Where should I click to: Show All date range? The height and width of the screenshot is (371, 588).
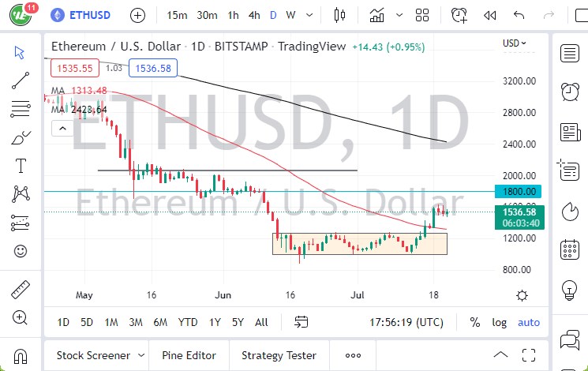click(x=261, y=322)
